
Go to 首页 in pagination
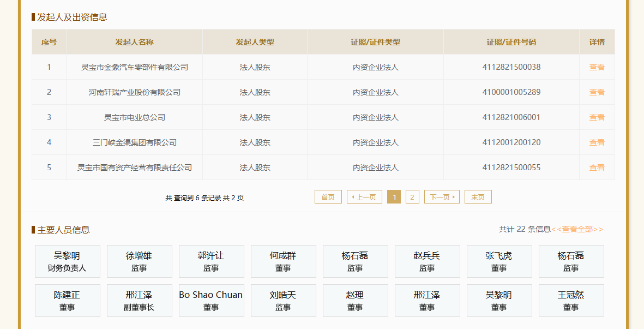click(328, 197)
